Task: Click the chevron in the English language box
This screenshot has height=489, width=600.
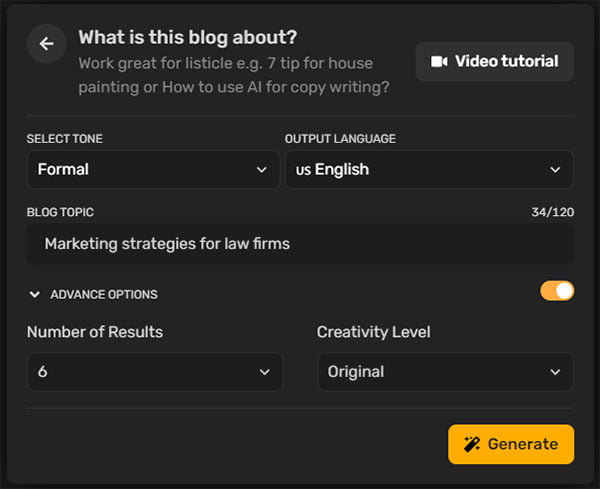Action: pos(555,170)
